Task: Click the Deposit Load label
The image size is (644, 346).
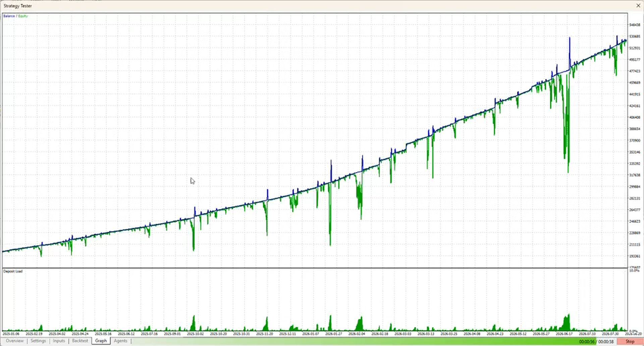Action: point(13,271)
